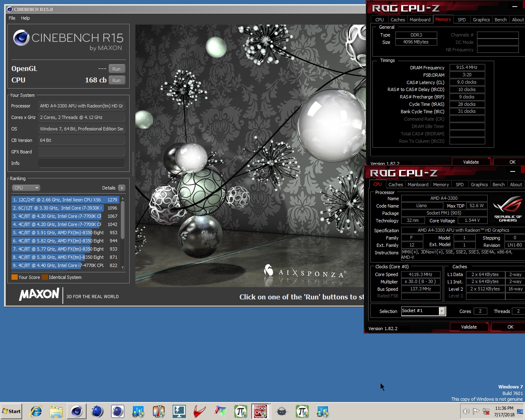Open the Cinebench Help menu
The image size is (525, 420).
(25, 18)
